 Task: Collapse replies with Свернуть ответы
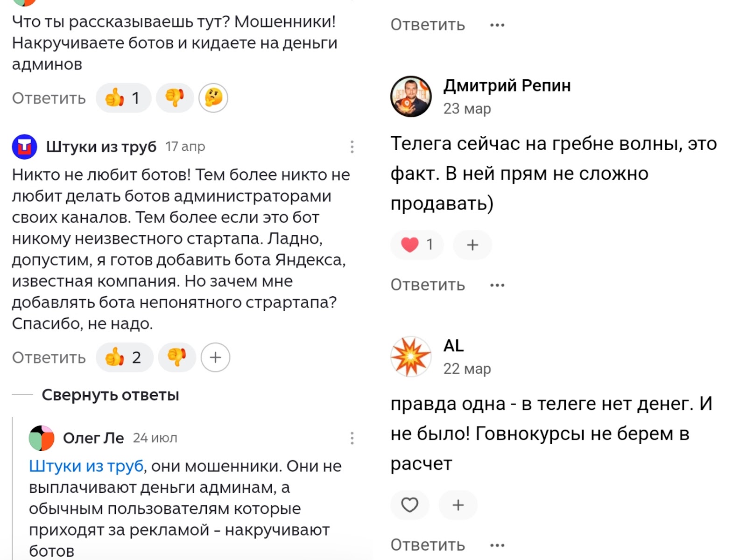[x=110, y=394]
